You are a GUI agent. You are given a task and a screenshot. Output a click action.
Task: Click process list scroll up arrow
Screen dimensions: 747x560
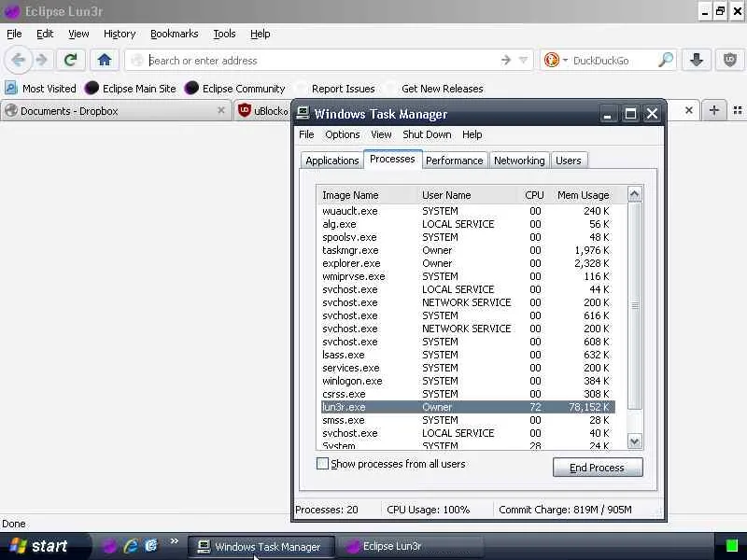click(634, 194)
